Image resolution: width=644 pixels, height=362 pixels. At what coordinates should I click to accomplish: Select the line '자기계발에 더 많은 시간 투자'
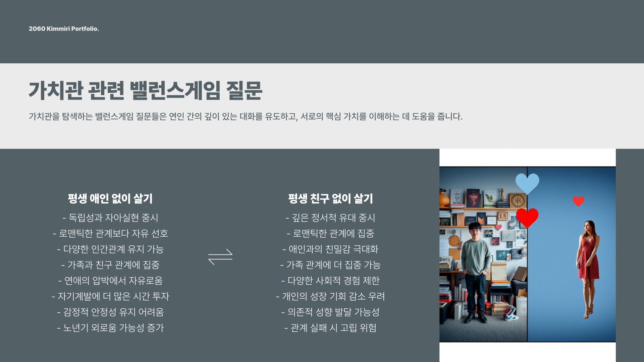(110, 297)
